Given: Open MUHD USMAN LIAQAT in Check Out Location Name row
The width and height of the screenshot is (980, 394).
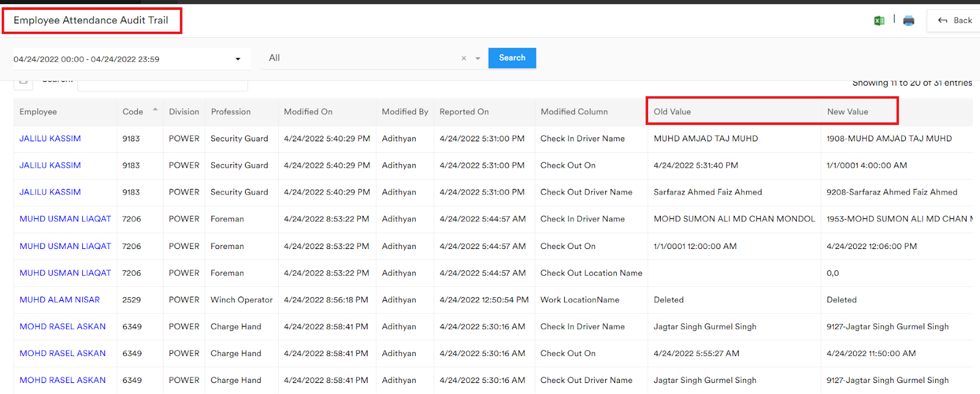Looking at the screenshot, I should click(66, 273).
